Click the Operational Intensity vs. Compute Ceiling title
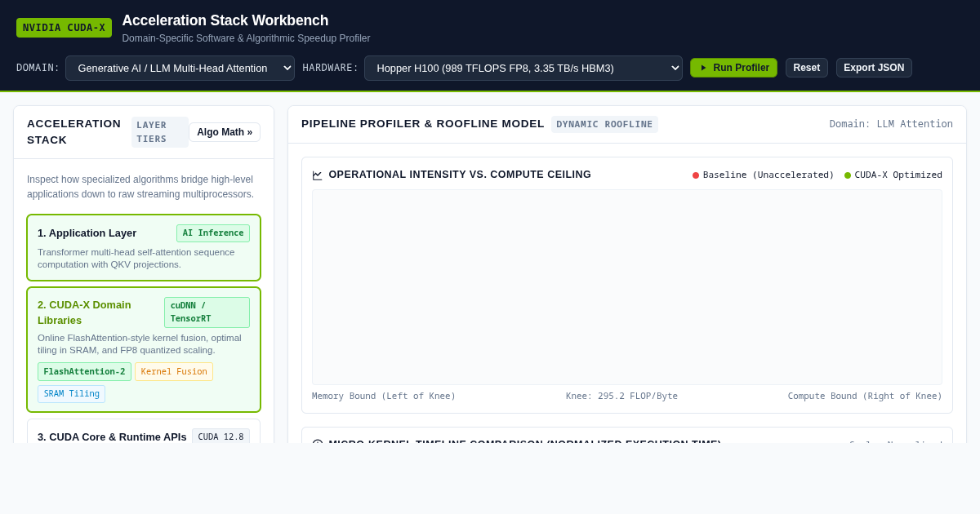The height and width of the screenshot is (514, 980). (460, 175)
